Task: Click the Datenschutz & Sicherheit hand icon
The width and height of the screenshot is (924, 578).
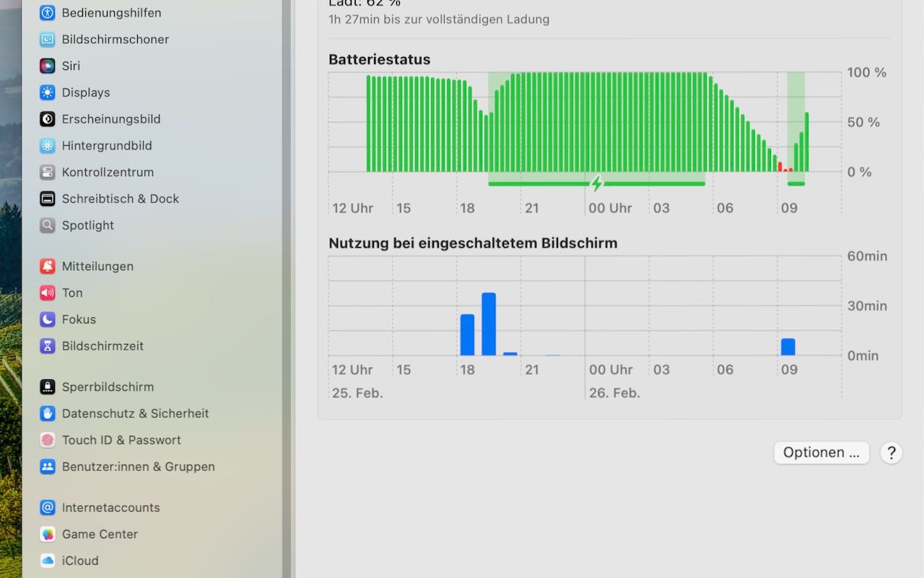Action: coord(48,413)
